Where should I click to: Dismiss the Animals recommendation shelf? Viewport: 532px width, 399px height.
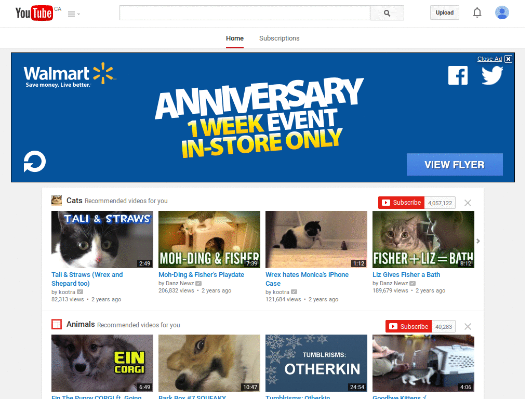(x=468, y=327)
